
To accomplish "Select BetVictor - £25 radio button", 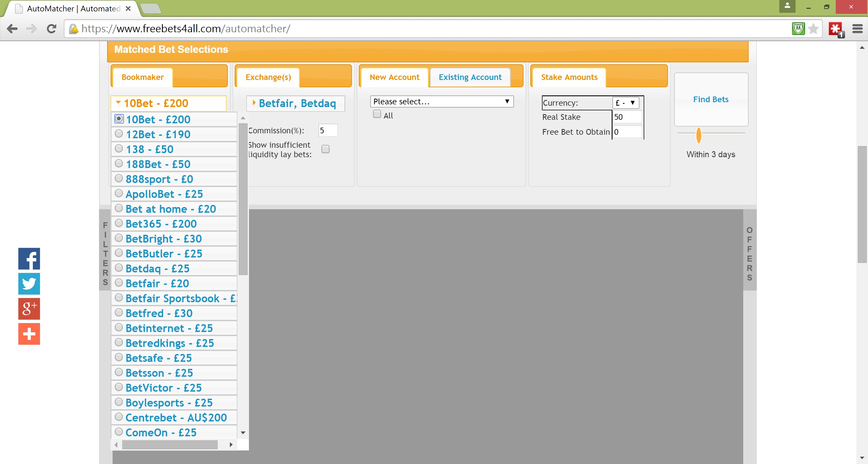I will point(119,387).
